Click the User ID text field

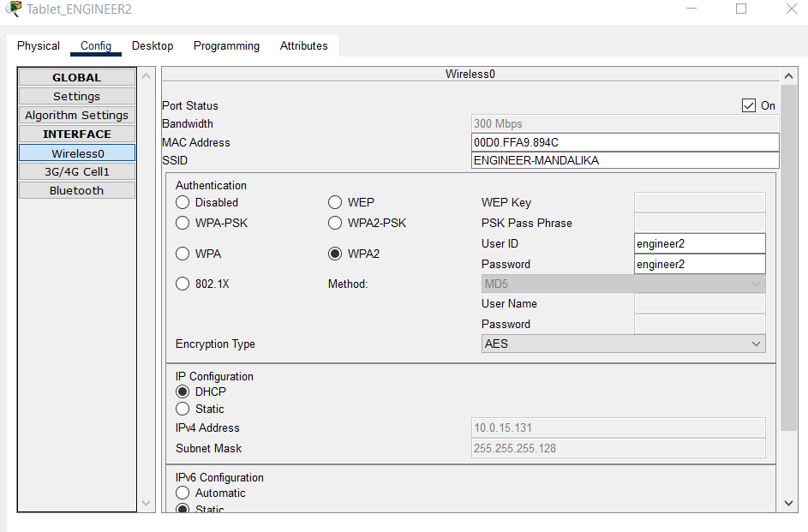[x=699, y=243]
